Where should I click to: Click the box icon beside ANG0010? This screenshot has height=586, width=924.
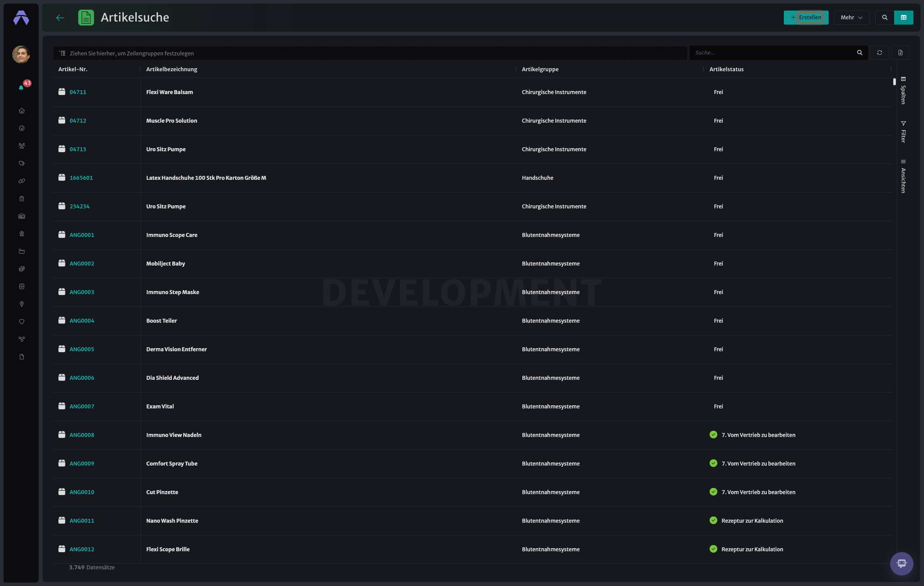pyautogui.click(x=62, y=491)
